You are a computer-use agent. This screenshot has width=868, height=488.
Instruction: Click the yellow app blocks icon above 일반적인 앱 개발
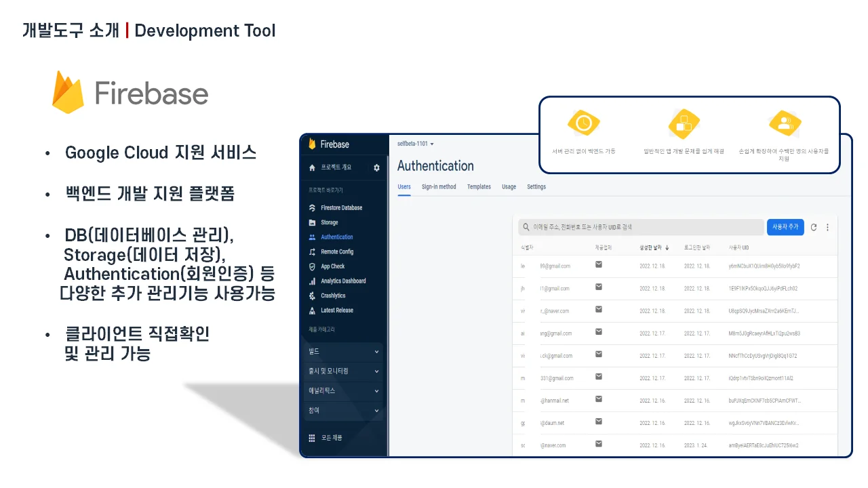pyautogui.click(x=684, y=123)
